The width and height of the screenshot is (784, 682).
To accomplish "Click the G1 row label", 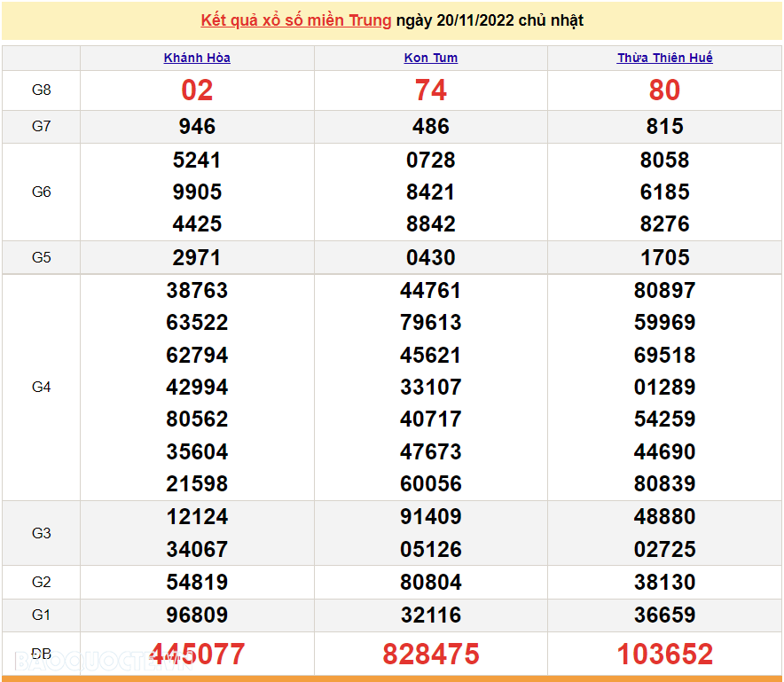I will (x=42, y=615).
